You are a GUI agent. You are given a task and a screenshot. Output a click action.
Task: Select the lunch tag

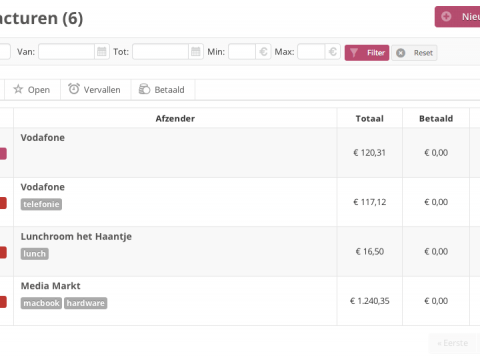[35, 254]
